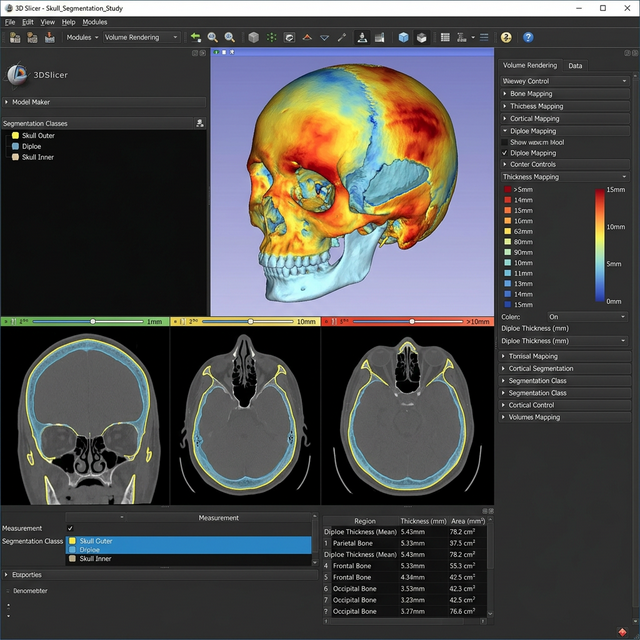The width and height of the screenshot is (640, 640).
Task: Open the Volume Rendering module dropdown
Action: 141,37
